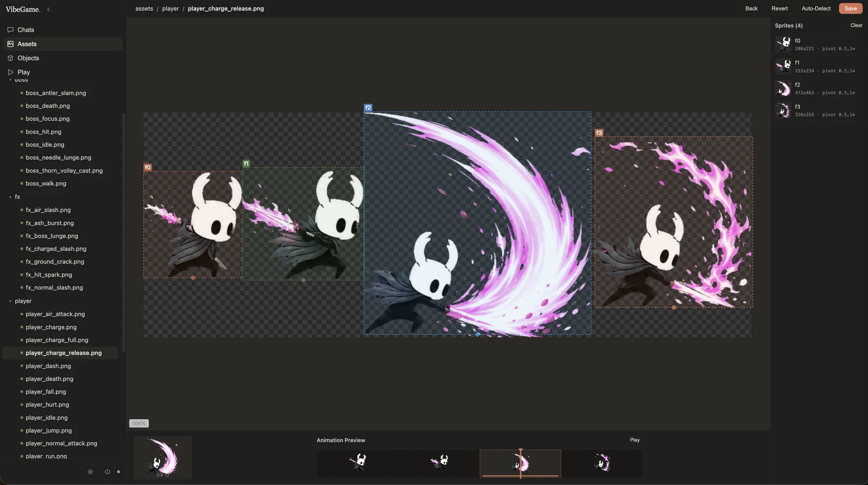The image size is (868, 485).
Task: Open the Assets section
Action: click(x=63, y=44)
